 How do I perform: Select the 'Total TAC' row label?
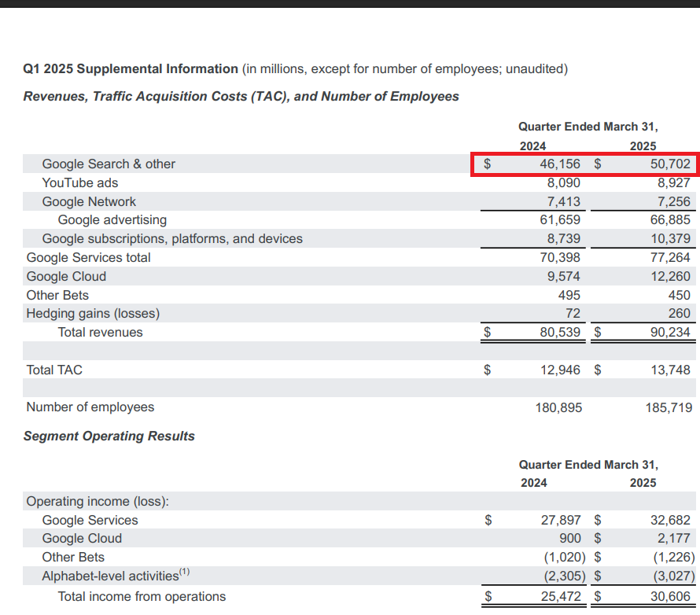54,370
